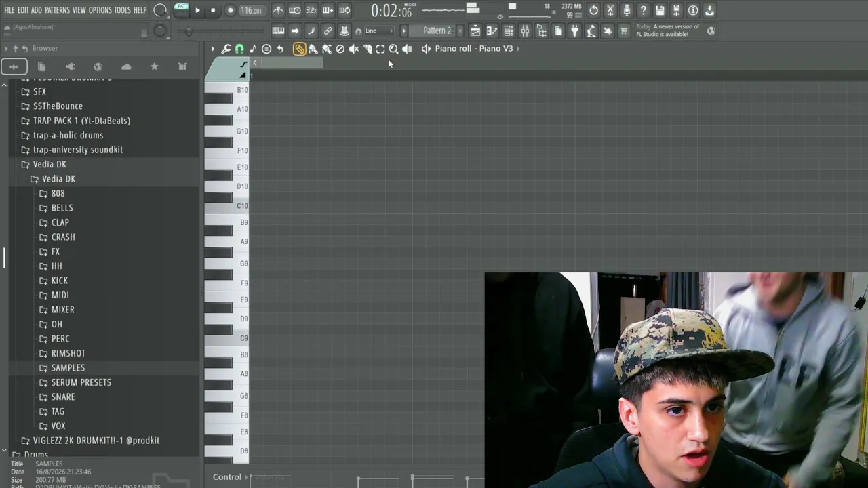Toggle overdub blend recording button

click(328, 10)
